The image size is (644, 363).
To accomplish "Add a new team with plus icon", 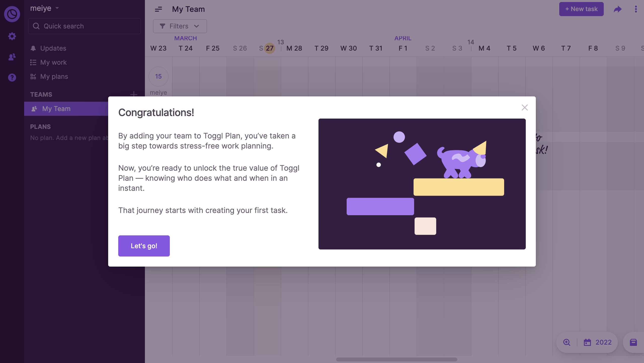I will pyautogui.click(x=134, y=94).
